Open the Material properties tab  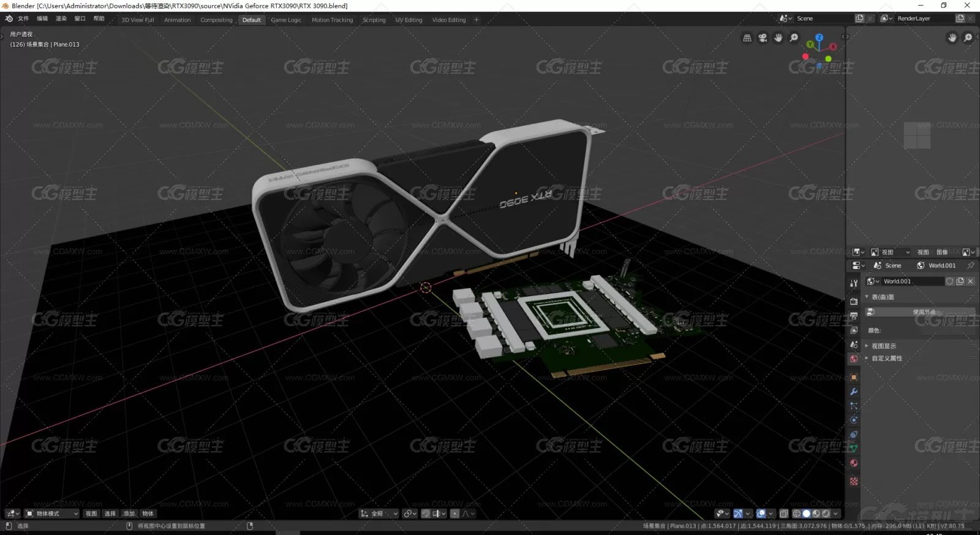(x=854, y=463)
